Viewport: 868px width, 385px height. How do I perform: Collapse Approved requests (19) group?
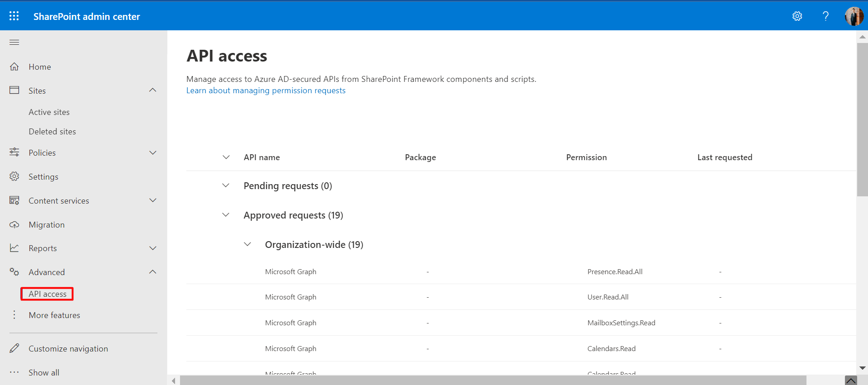coord(226,215)
